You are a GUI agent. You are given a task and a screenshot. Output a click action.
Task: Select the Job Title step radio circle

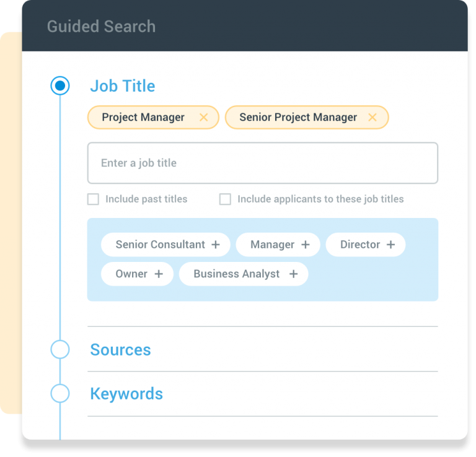[x=60, y=86]
